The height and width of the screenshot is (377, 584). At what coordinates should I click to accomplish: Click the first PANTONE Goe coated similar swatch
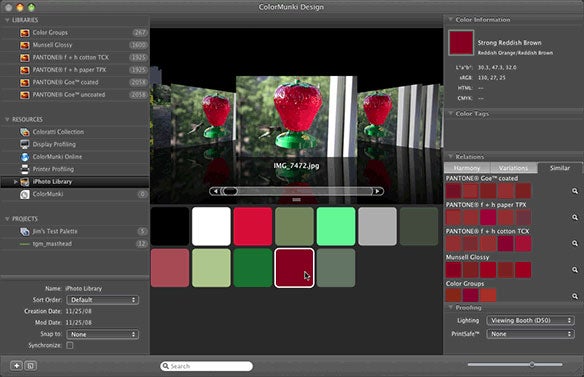pyautogui.click(x=454, y=191)
